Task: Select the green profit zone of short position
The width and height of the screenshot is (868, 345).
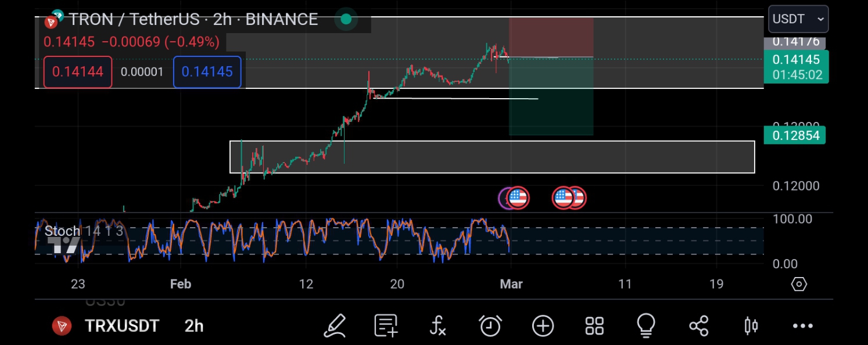Action: [551, 96]
